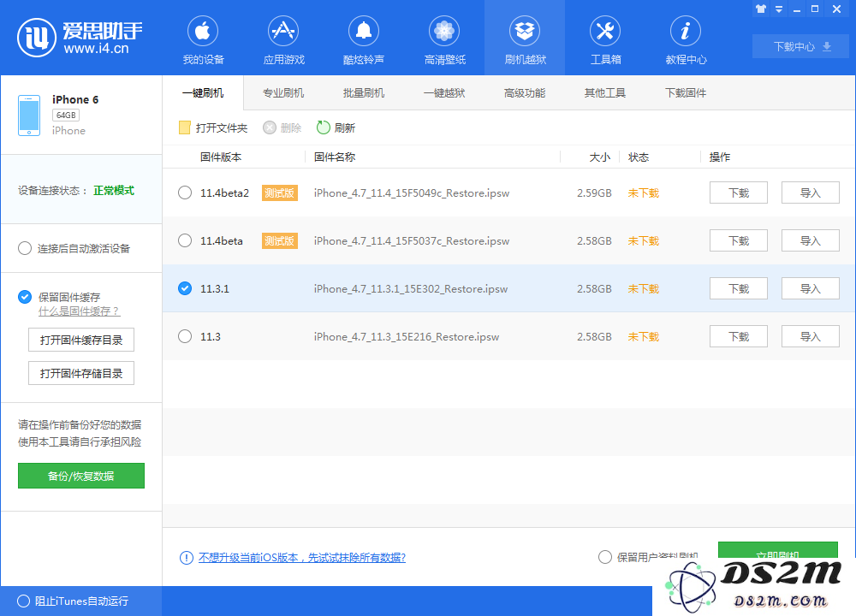Download 11.4beta2 firmware

(x=739, y=192)
